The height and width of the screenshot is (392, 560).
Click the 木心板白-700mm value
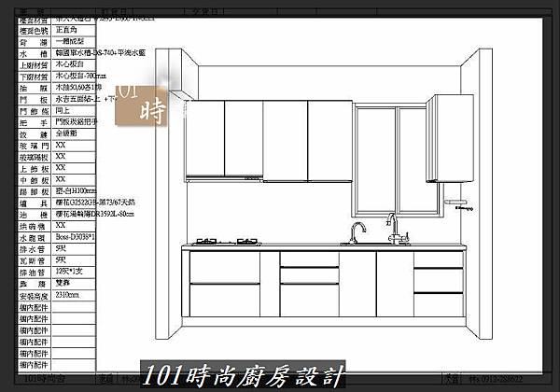pos(80,76)
